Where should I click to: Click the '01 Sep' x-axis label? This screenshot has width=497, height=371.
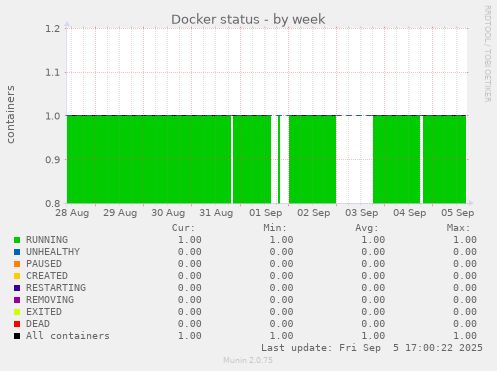coord(266,213)
